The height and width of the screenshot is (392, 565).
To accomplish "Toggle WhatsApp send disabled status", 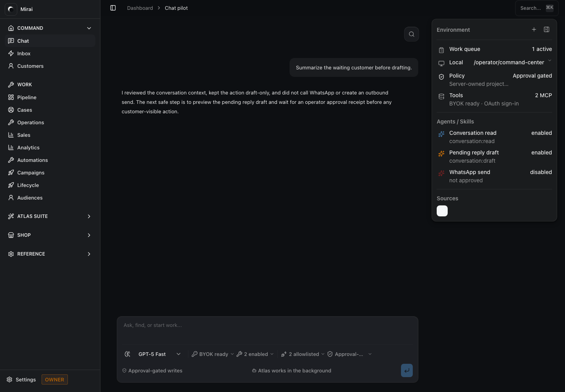I will [x=541, y=172].
